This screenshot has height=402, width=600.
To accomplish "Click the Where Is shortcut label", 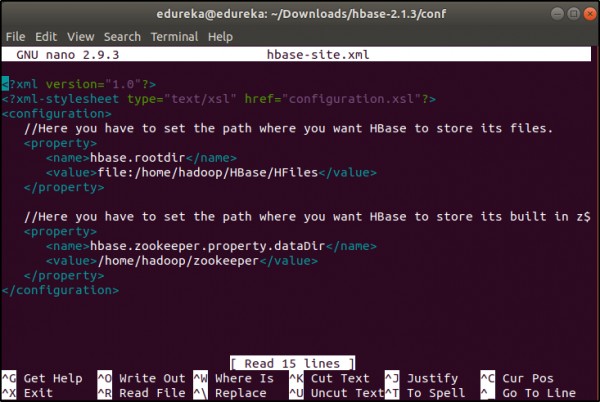I will coord(244,379).
